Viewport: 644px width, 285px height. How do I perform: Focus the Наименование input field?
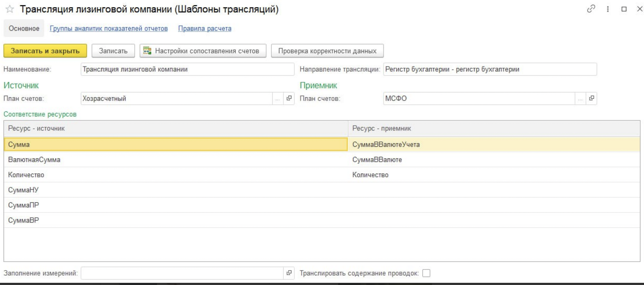(x=188, y=69)
